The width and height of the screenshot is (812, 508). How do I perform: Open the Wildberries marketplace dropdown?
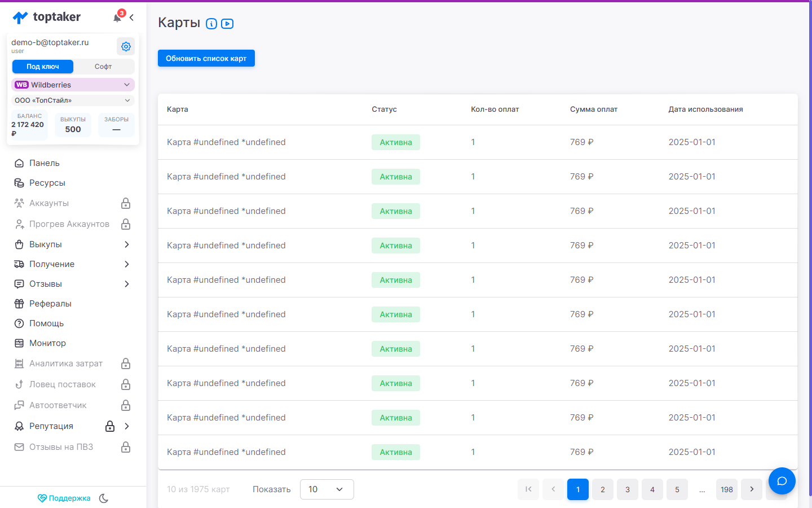coord(73,85)
